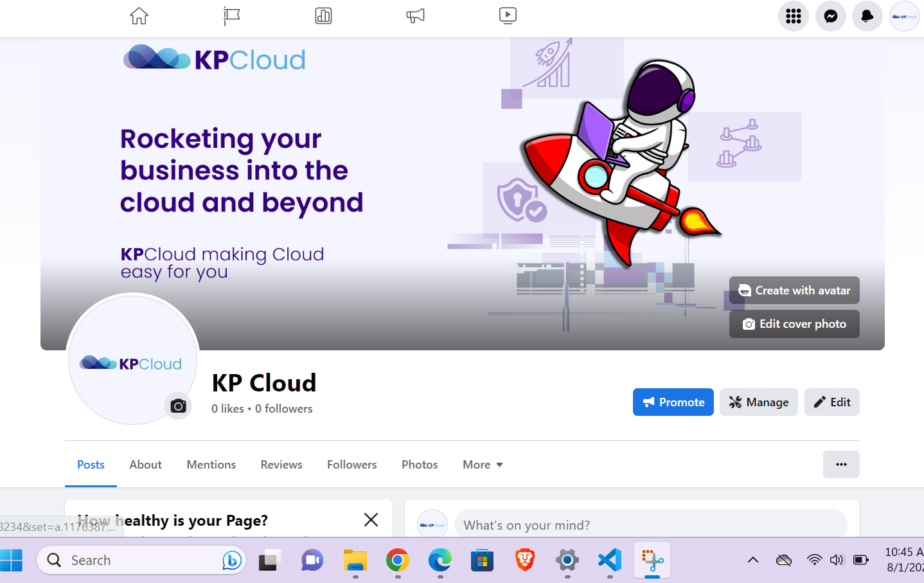924x583 pixels.
Task: Open the Manage button
Action: tap(759, 402)
